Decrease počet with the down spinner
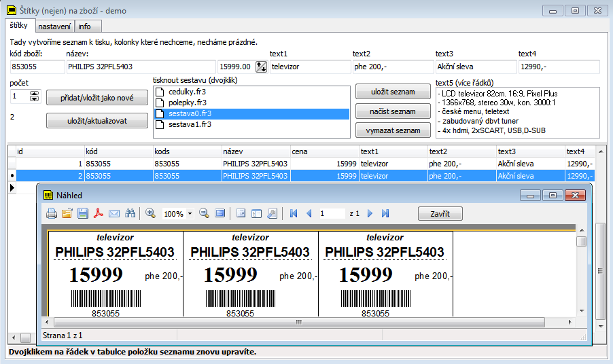Image resolution: width=613 pixels, height=364 pixels. 35,99
